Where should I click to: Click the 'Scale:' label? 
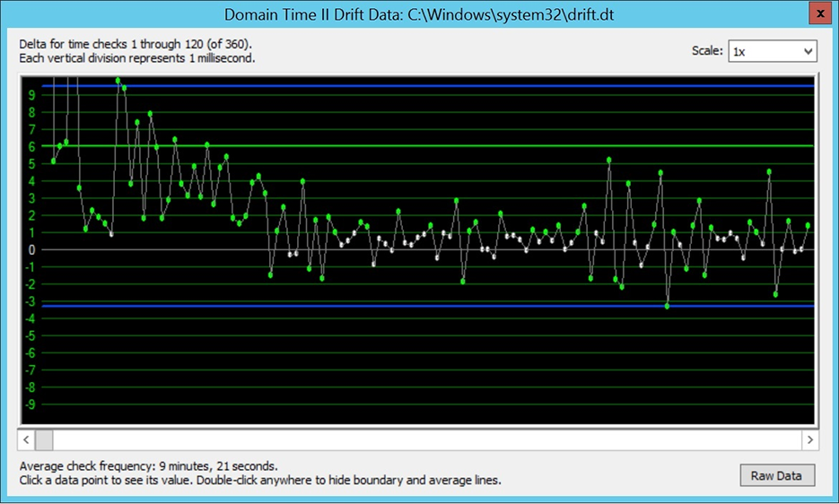click(x=707, y=51)
